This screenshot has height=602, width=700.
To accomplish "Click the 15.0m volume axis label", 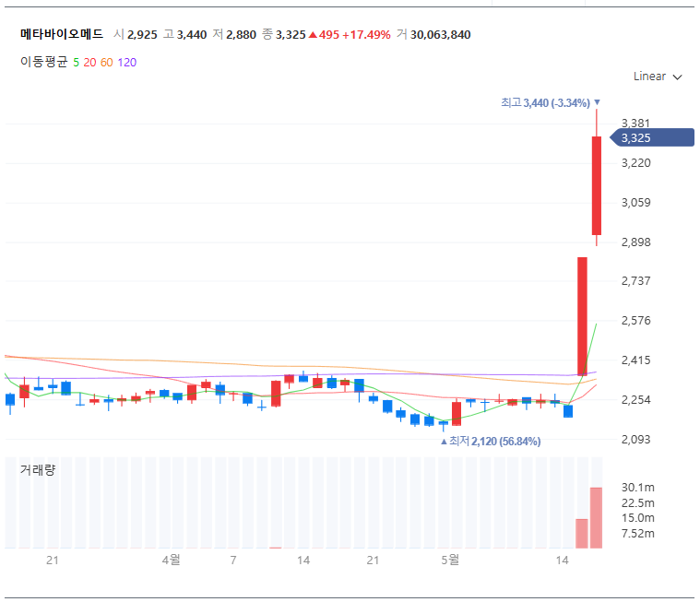I will pyautogui.click(x=637, y=518).
